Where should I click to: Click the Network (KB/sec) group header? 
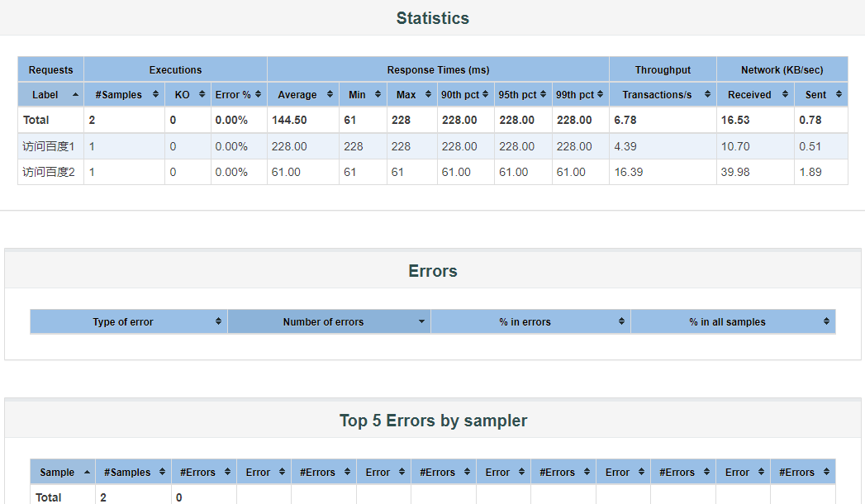click(782, 70)
